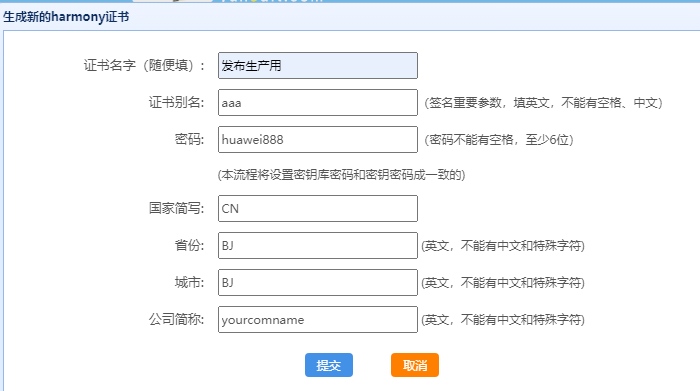Focus the 证书别名 field with aaa
The height and width of the screenshot is (391, 700).
tap(318, 103)
